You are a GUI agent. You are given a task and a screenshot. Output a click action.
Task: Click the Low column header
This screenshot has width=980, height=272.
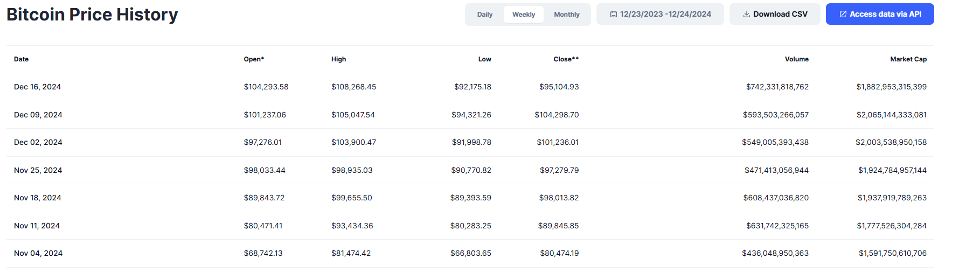click(x=485, y=59)
